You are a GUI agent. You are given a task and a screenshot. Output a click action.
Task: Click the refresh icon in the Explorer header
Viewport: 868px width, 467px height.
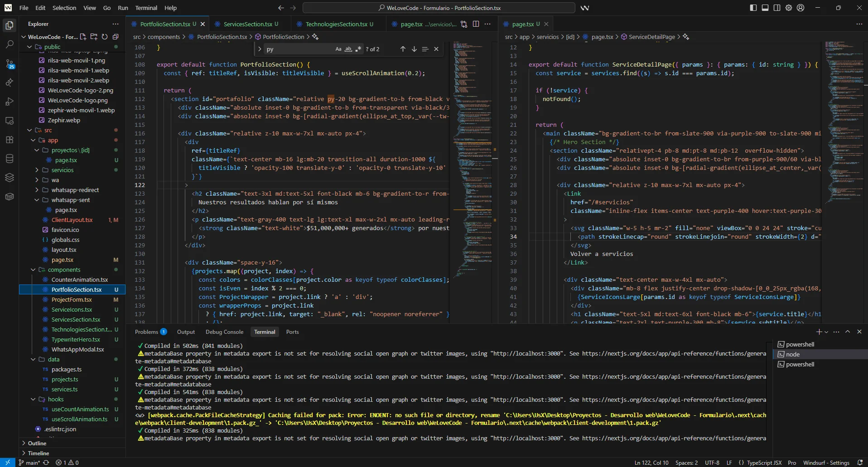point(104,37)
